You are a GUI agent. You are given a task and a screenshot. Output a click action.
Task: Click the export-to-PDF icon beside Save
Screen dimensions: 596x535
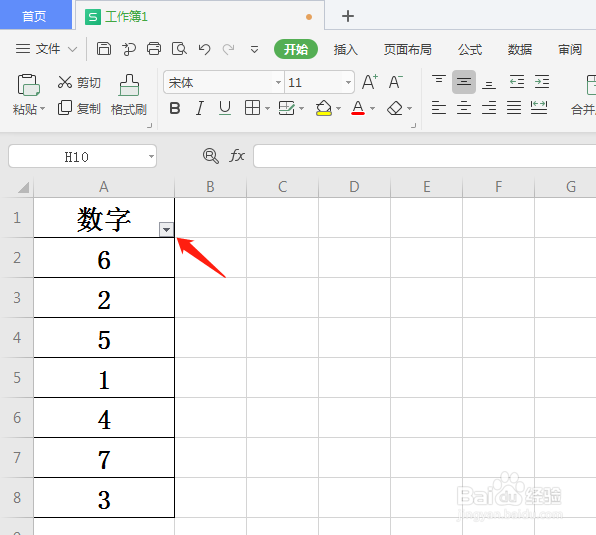click(x=129, y=49)
